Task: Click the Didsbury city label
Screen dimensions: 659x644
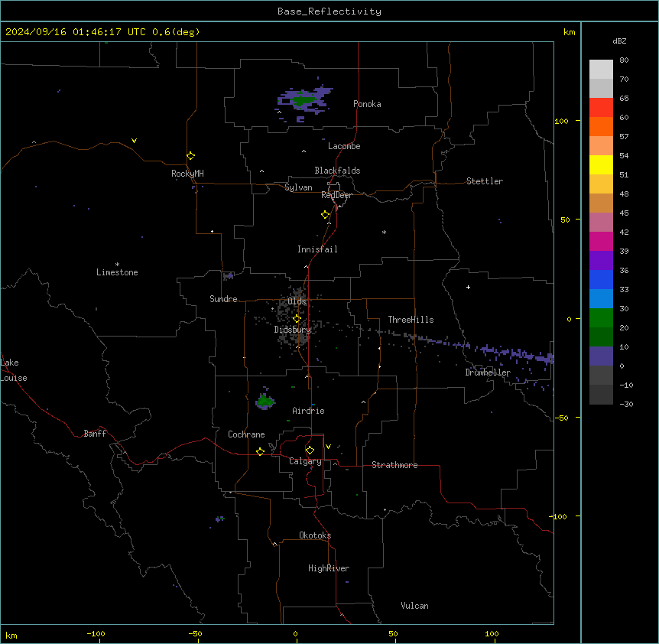Action: [293, 330]
